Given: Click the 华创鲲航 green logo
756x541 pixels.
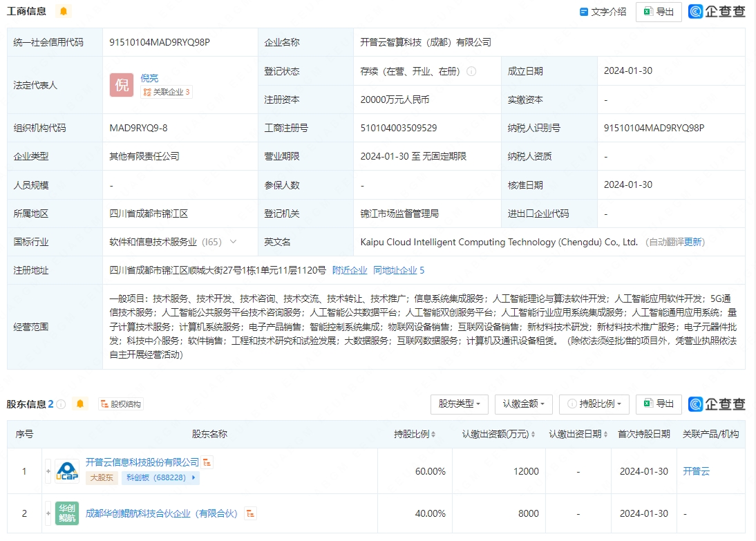Looking at the screenshot, I should 67,513.
